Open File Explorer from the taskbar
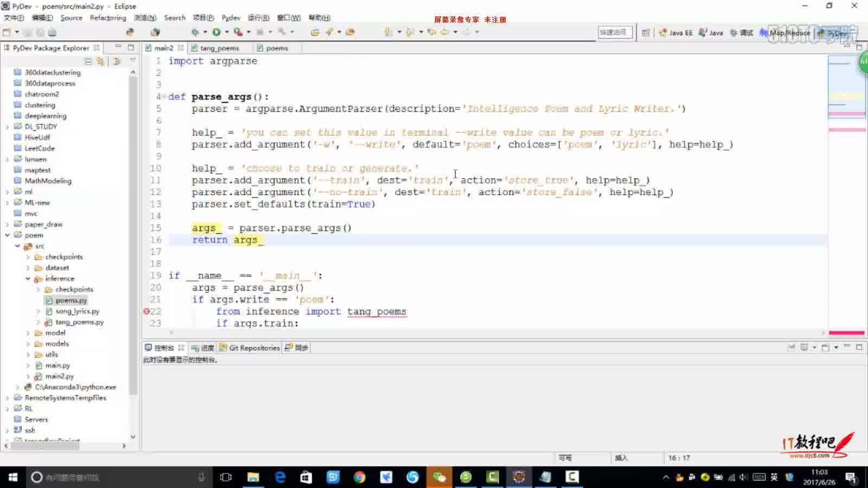 tap(253, 477)
